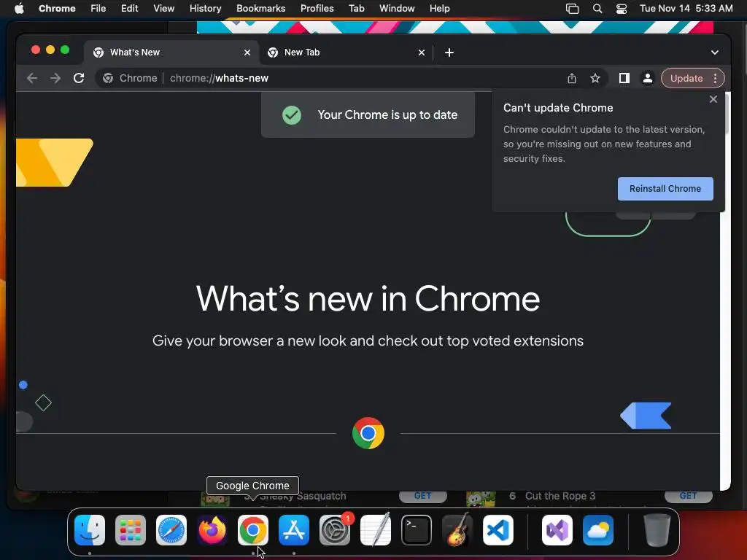The height and width of the screenshot is (560, 747).
Task: Open Visual Studio Code from the Dock
Action: [498, 530]
